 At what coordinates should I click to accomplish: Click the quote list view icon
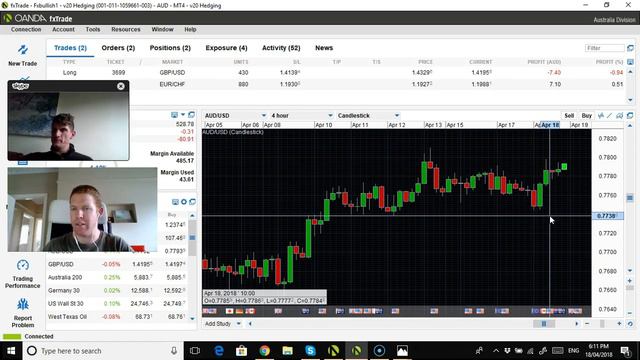[175, 202]
